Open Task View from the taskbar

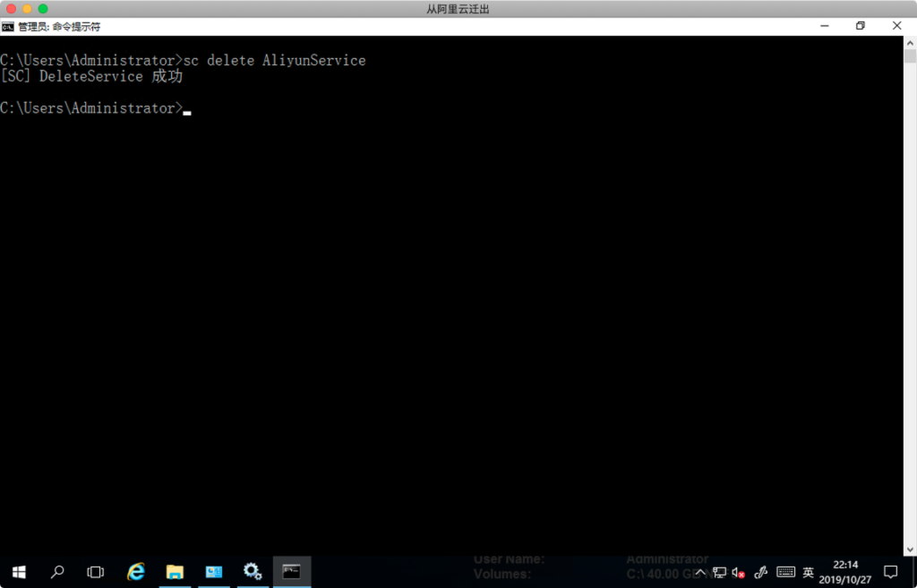pyautogui.click(x=96, y=572)
